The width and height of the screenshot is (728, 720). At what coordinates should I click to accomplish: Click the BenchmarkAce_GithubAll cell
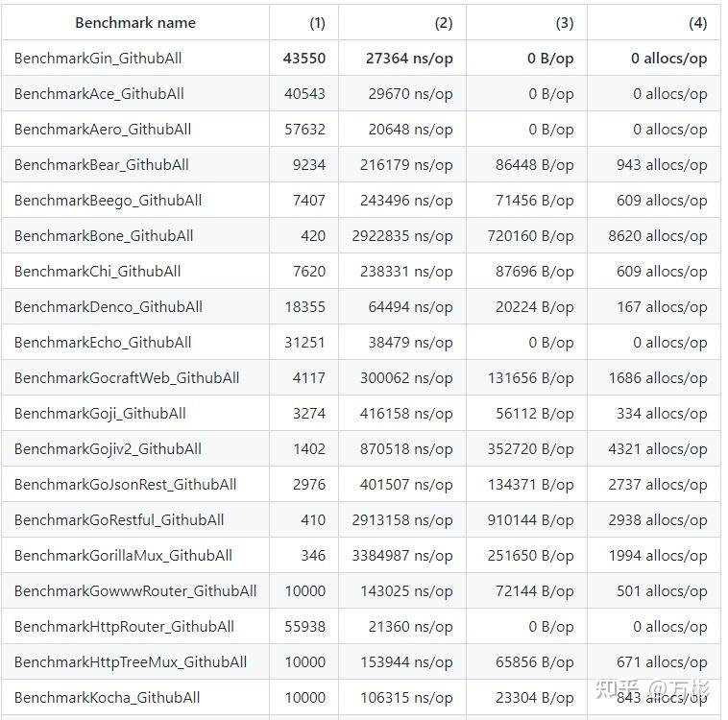[x=99, y=93]
